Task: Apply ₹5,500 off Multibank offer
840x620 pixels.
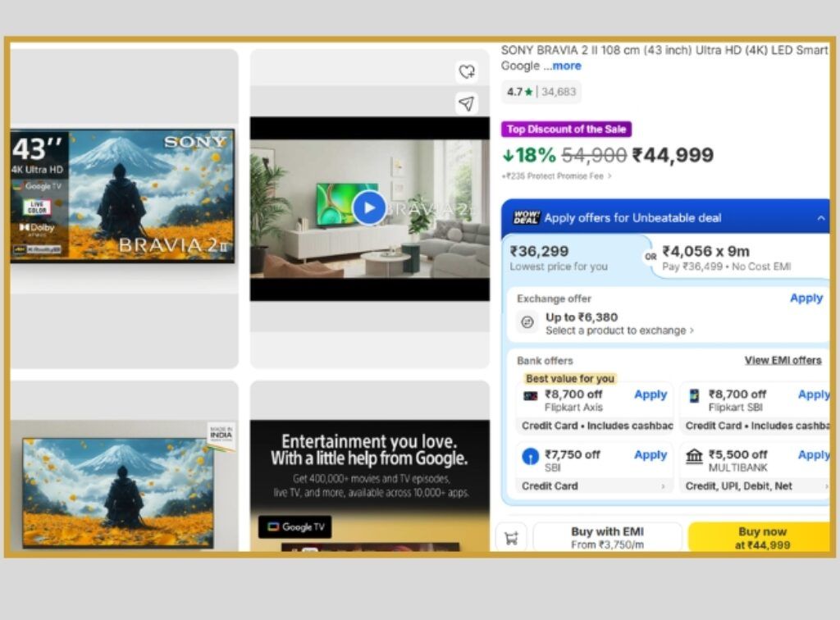Action: (x=814, y=455)
